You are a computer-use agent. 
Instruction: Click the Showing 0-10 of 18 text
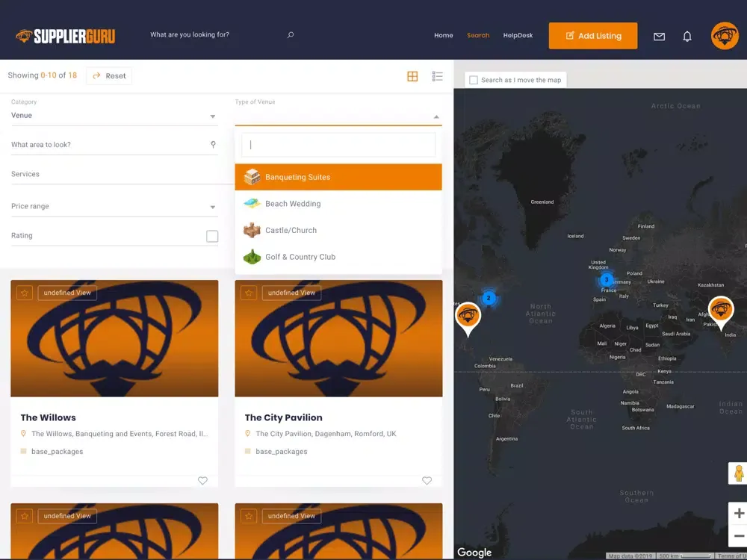[43, 75]
